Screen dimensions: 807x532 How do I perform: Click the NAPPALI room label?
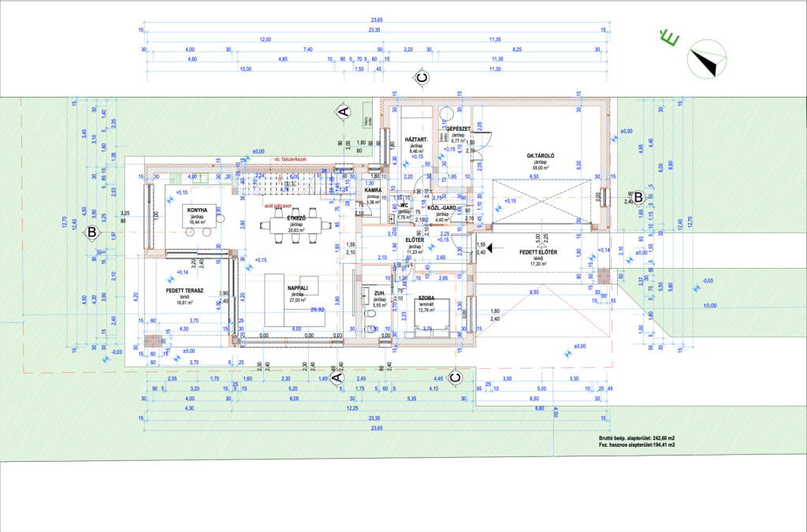297,289
